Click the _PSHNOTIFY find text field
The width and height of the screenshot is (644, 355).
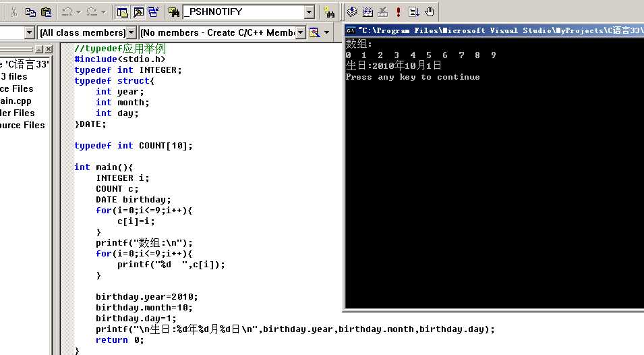pyautogui.click(x=244, y=12)
